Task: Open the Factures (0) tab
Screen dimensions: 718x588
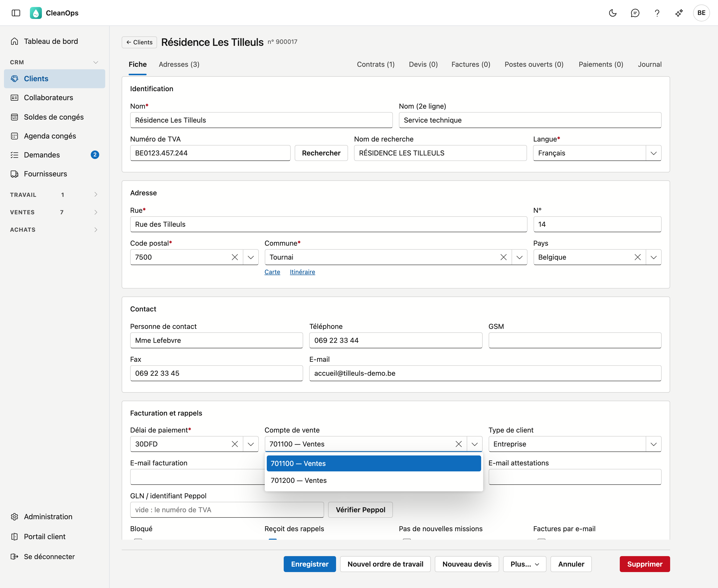Action: [x=471, y=64]
